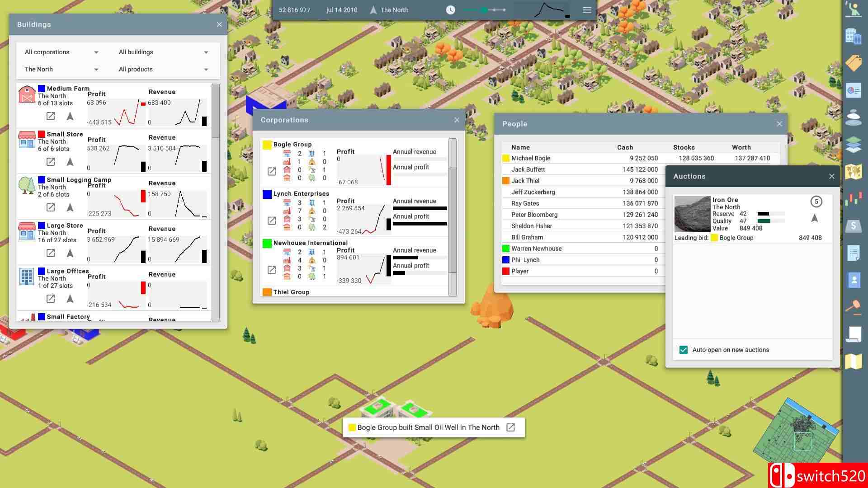
Task: Open link in Bogle Group oil well notification
Action: pyautogui.click(x=510, y=427)
